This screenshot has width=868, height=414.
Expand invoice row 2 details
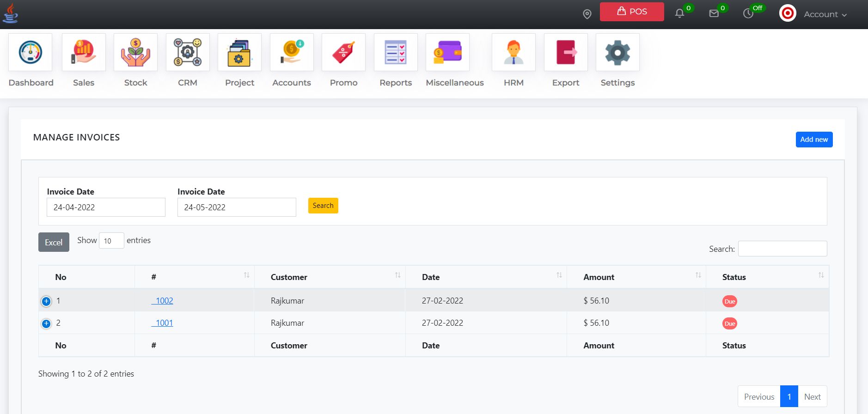click(46, 323)
